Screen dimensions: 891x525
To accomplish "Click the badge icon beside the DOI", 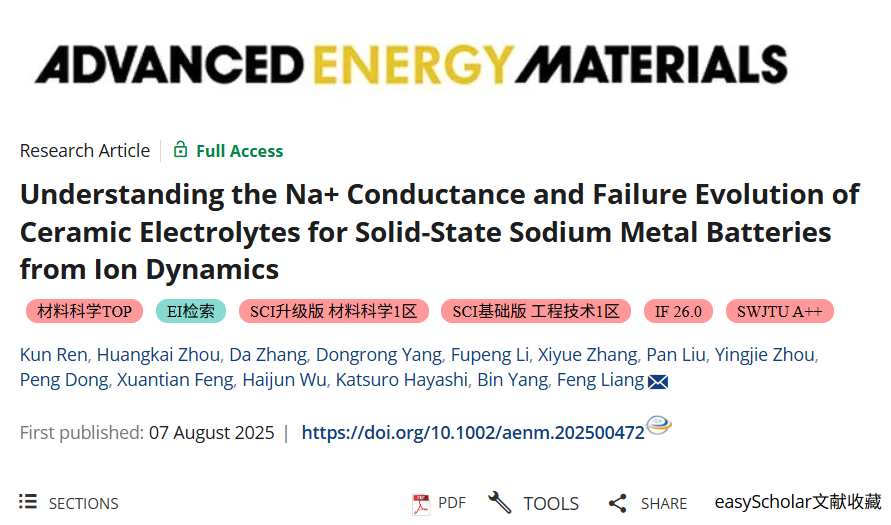I will point(659,426).
